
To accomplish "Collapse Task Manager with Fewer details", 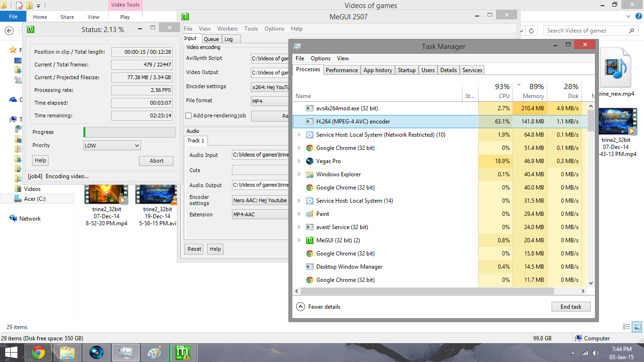I will click(x=318, y=307).
